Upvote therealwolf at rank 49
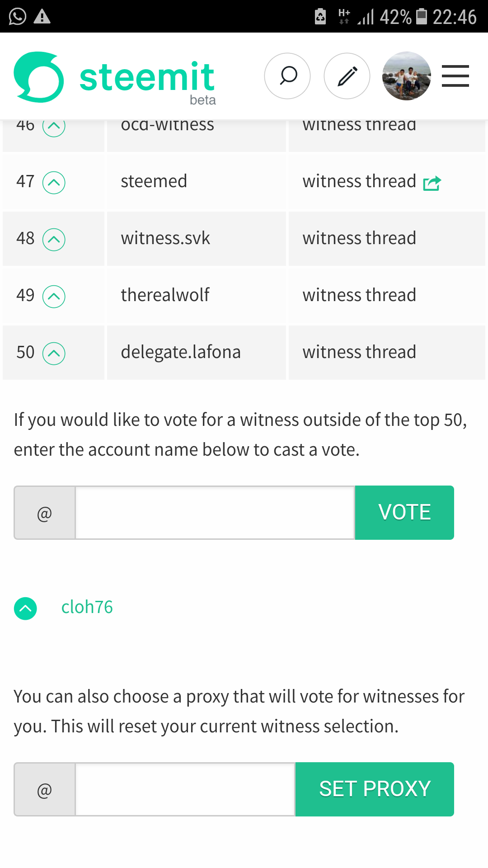This screenshot has height=868, width=488. click(54, 297)
